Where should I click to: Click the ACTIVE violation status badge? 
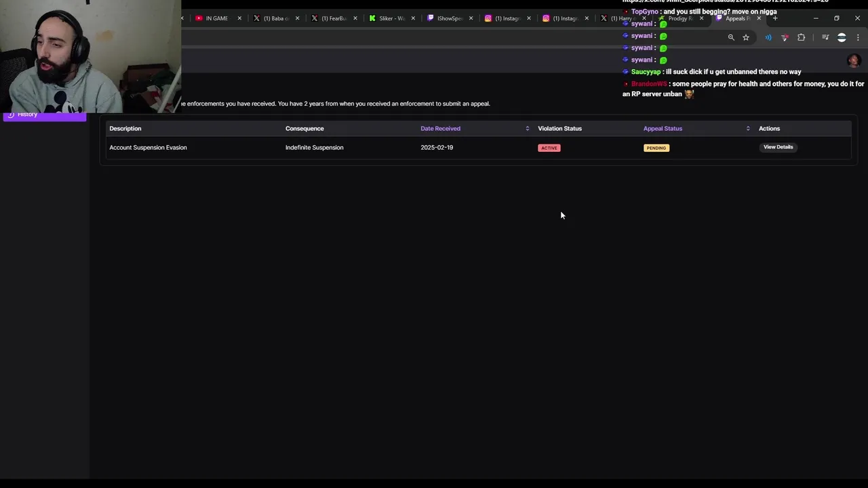549,148
